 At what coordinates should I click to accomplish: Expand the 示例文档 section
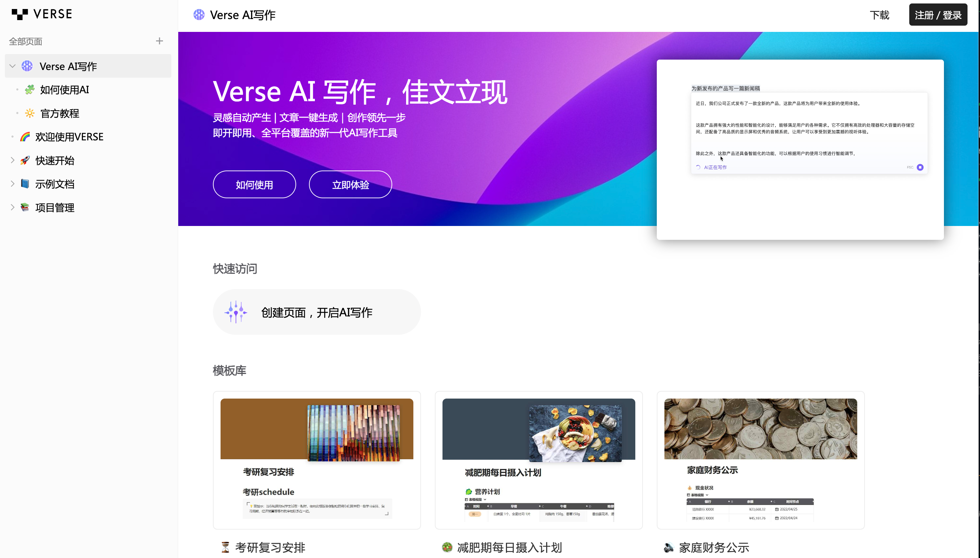(12, 184)
